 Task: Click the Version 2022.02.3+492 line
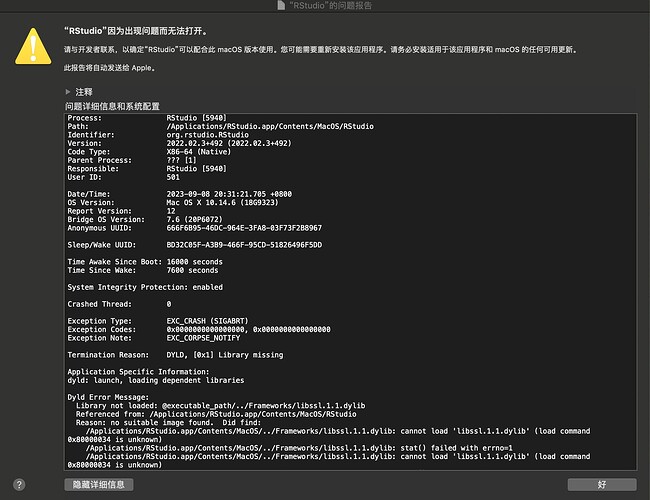(179, 143)
